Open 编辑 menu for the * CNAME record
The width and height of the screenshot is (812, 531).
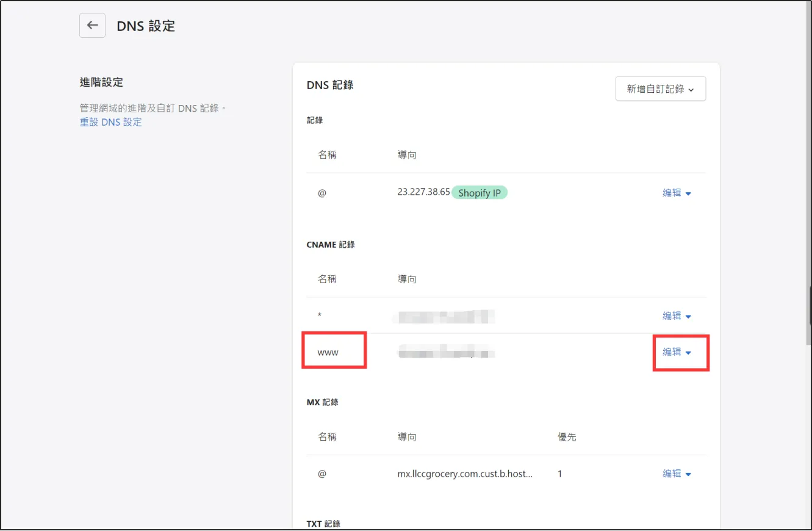pos(677,316)
